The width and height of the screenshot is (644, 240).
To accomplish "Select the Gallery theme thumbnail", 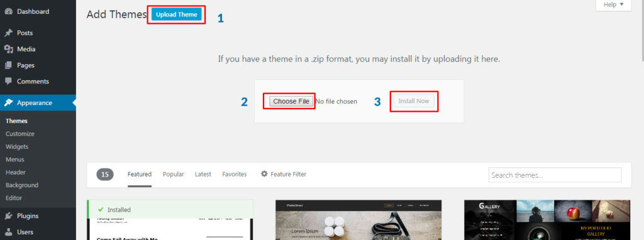I will coord(547,220).
